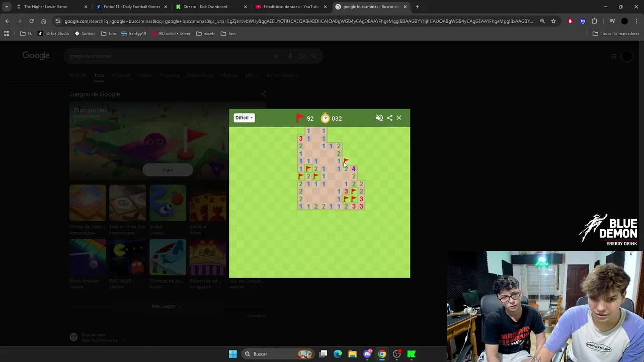Open the Windows Start menu
The width and height of the screenshot is (644, 362).
point(233,354)
